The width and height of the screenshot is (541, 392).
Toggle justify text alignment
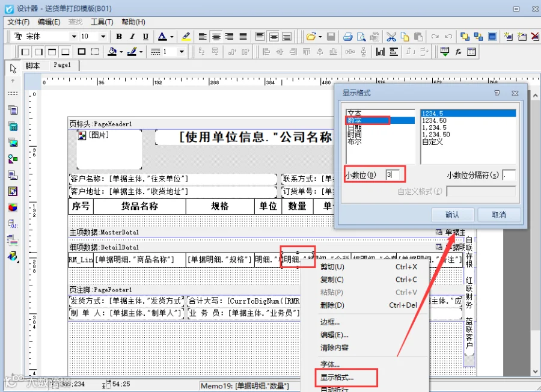pos(243,37)
